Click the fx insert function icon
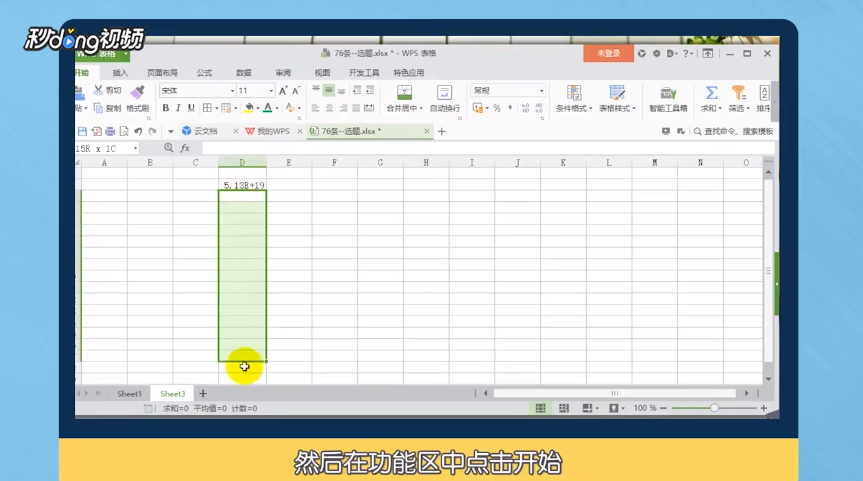Screen dimensions: 863x481 pos(185,148)
